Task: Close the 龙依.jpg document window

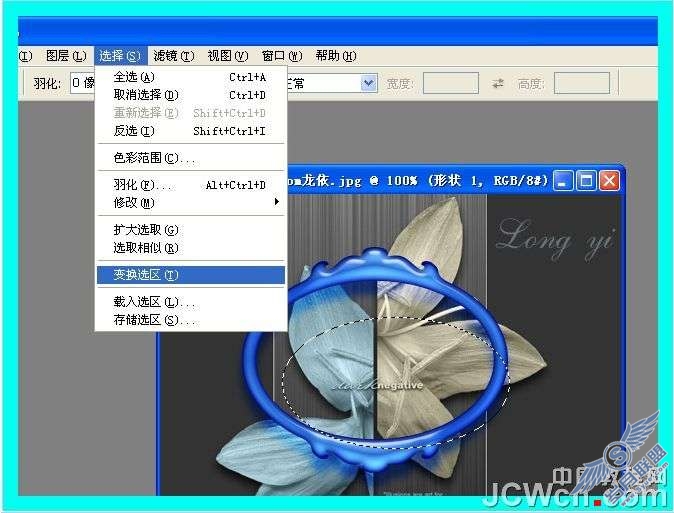Action: [x=610, y=181]
